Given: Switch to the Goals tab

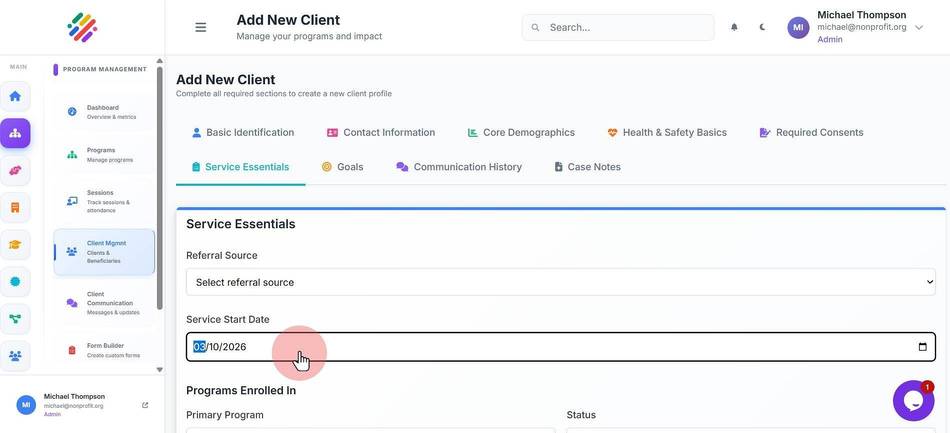Looking at the screenshot, I should 343,167.
